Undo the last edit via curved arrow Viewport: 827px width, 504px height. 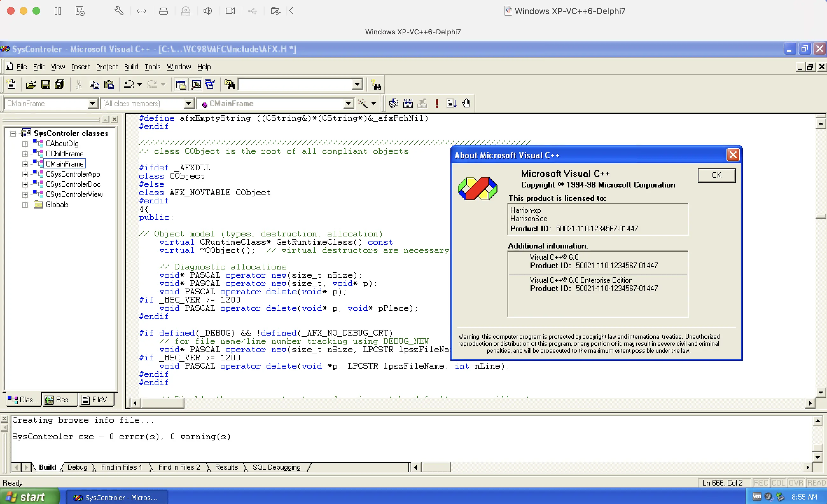point(129,84)
